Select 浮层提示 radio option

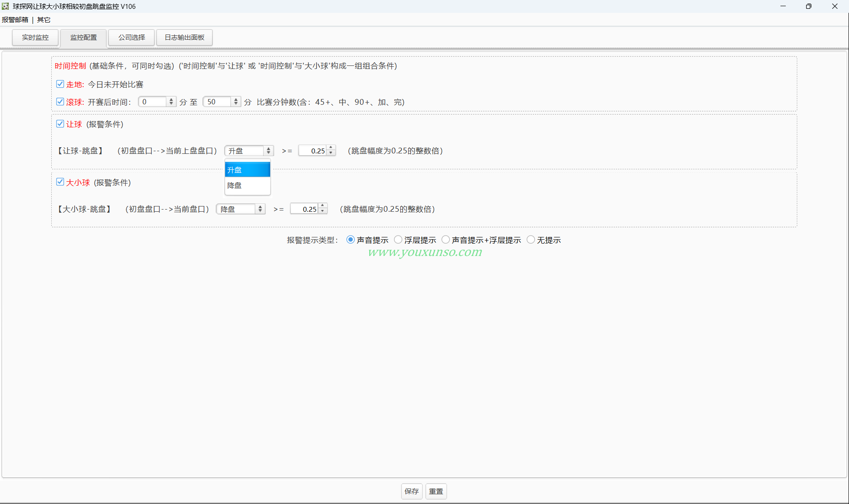pos(398,240)
